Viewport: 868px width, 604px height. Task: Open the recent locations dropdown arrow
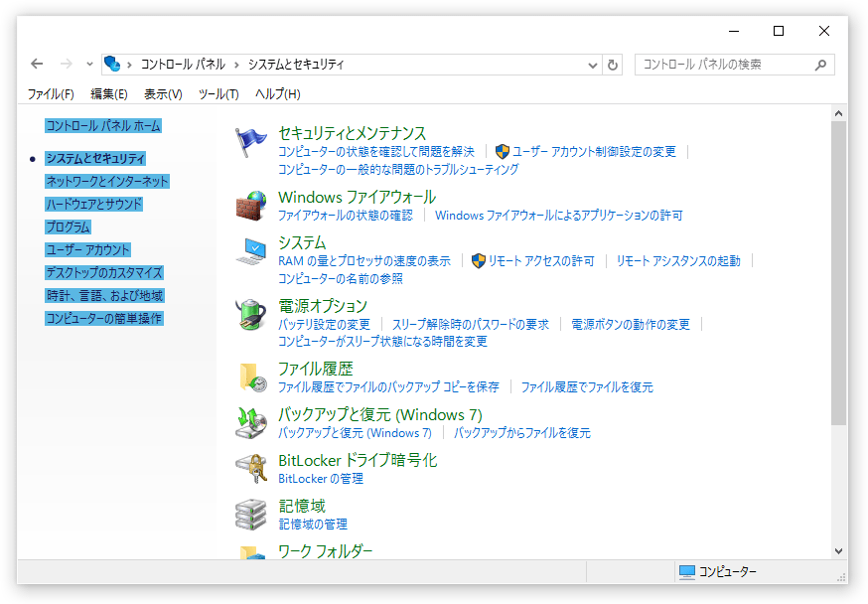point(89,65)
